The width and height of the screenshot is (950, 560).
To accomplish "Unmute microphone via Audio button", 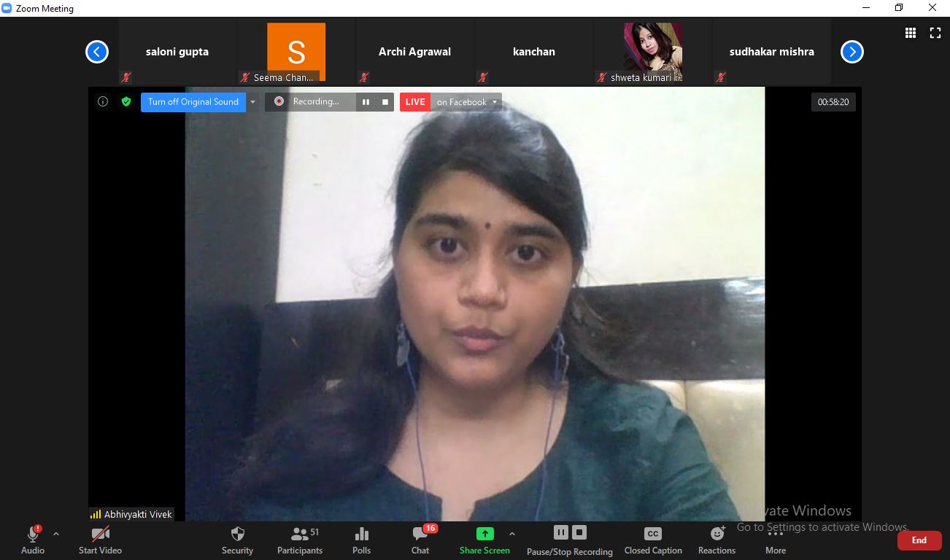I will pyautogui.click(x=33, y=540).
